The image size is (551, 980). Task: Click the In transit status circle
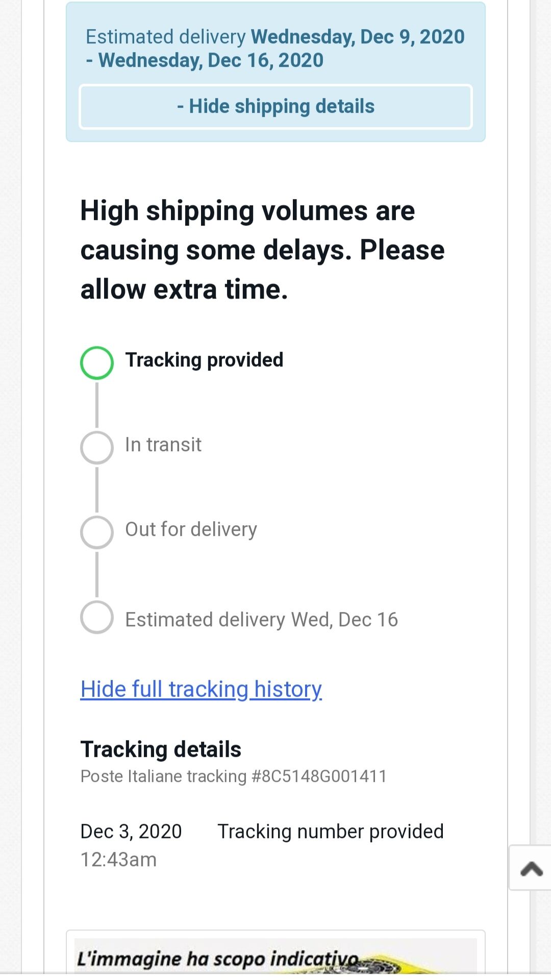(x=97, y=448)
